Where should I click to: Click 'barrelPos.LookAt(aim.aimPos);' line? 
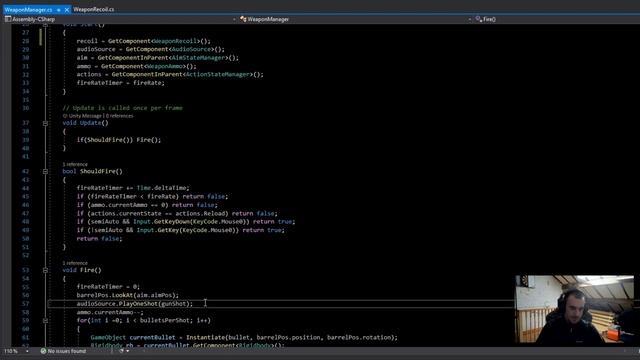(x=127, y=295)
